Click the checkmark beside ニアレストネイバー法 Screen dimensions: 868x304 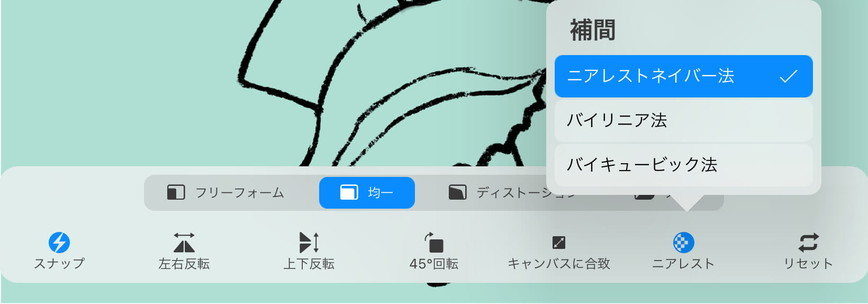788,76
